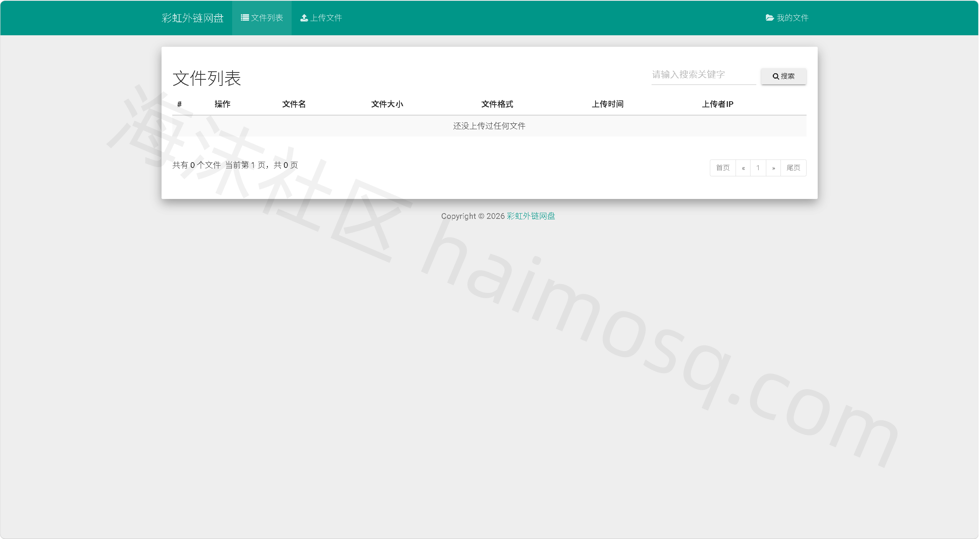Click the list icon beside 文件列表
980x539 pixels.
pos(245,18)
